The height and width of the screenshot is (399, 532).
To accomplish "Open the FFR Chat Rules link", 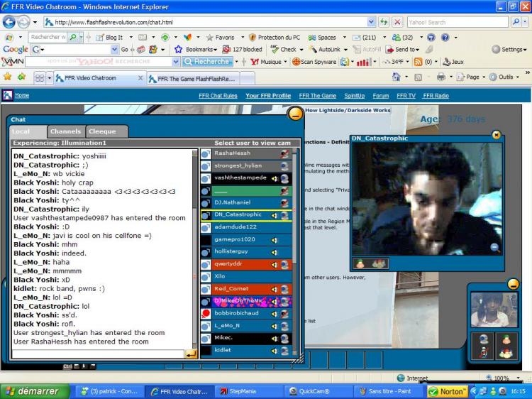I will (218, 95).
